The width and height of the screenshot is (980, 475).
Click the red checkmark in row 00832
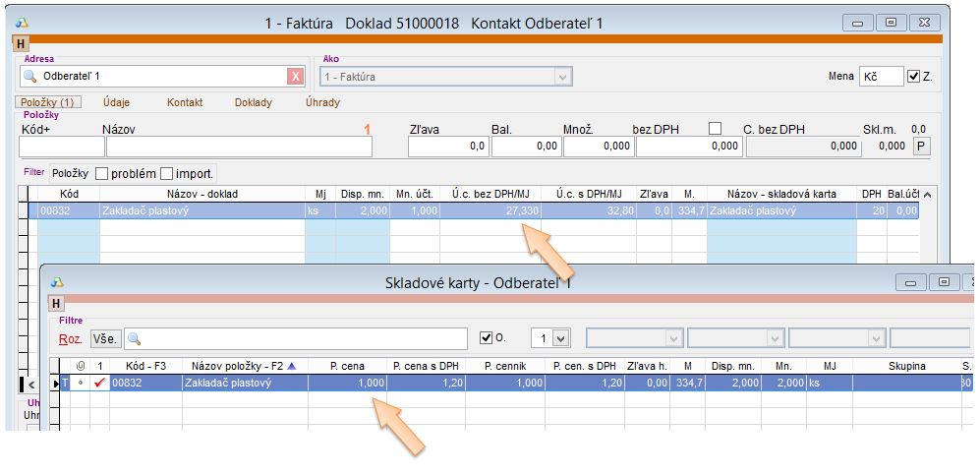point(98,384)
